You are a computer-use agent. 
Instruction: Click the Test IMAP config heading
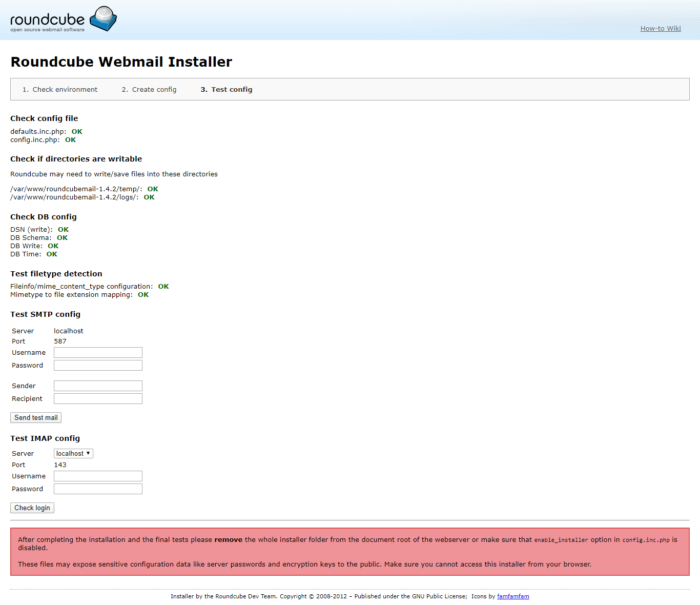(45, 438)
